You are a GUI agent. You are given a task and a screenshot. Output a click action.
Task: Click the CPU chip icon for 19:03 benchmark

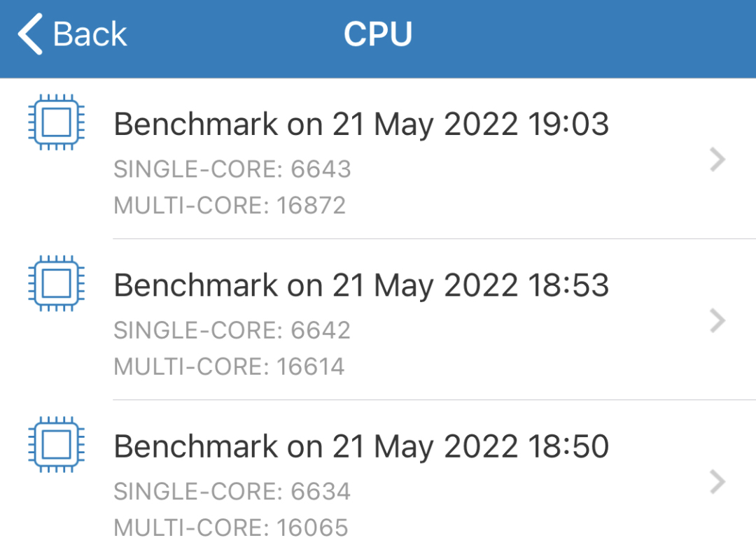[57, 122]
